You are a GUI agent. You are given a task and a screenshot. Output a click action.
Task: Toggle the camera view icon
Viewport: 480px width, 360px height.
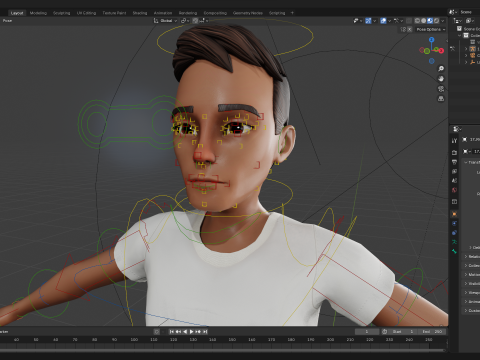click(441, 89)
